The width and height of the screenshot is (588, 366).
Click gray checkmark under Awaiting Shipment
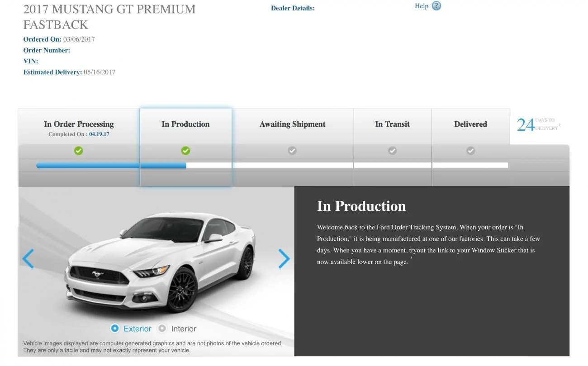coord(292,151)
